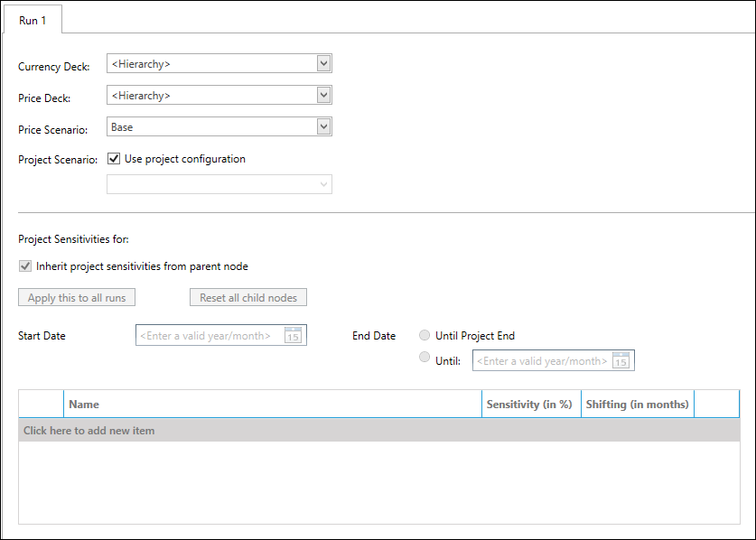Sort by the Name column header
The height and width of the screenshot is (540, 756).
pyautogui.click(x=271, y=405)
